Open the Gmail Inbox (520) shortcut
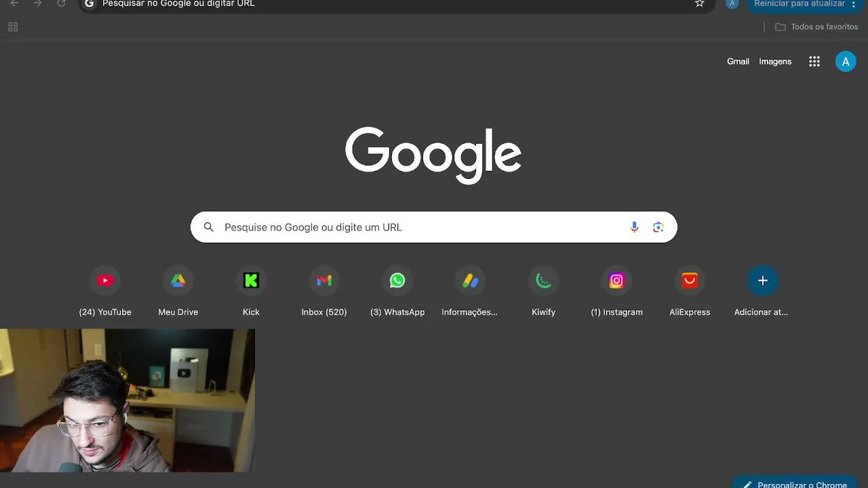Image resolution: width=868 pixels, height=488 pixels. point(324,281)
